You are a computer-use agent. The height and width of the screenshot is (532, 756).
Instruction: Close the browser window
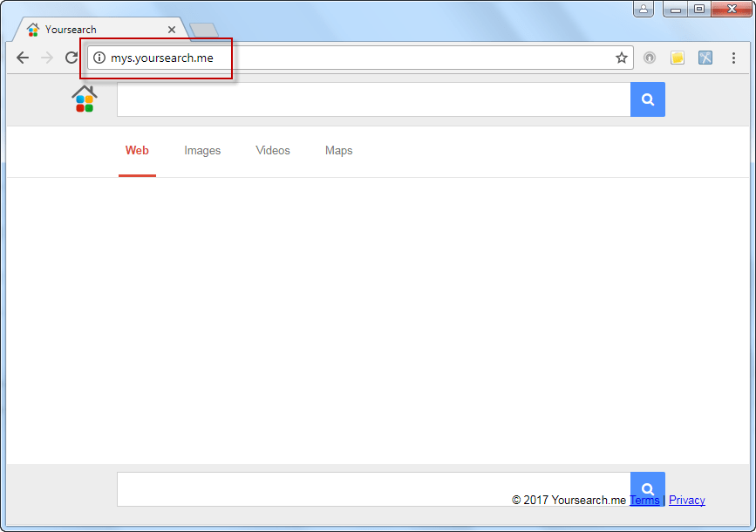click(x=732, y=9)
